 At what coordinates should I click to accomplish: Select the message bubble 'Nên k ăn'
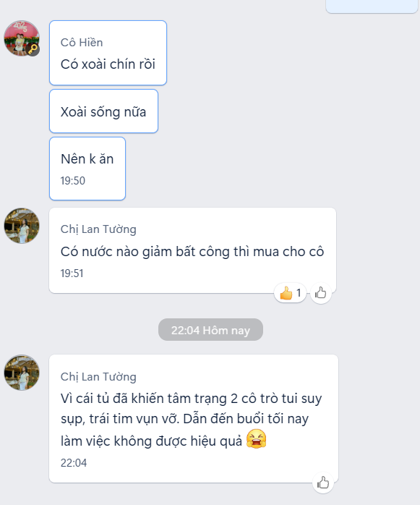pos(87,169)
